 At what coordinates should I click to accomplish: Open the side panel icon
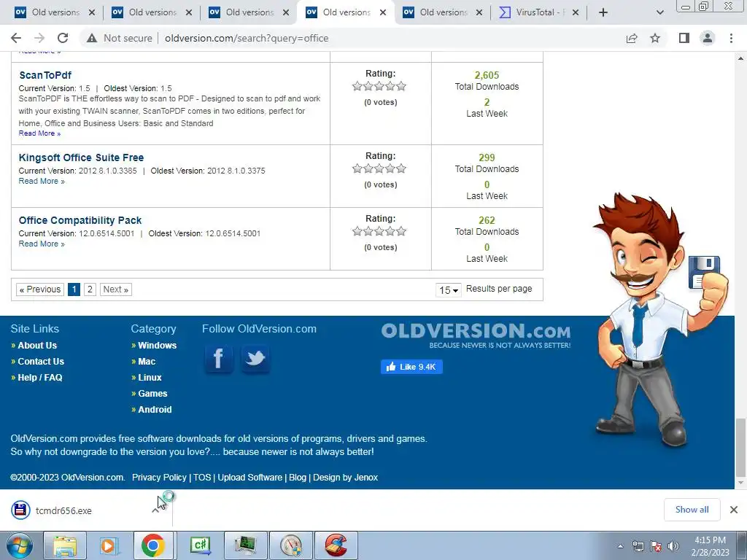coord(684,38)
